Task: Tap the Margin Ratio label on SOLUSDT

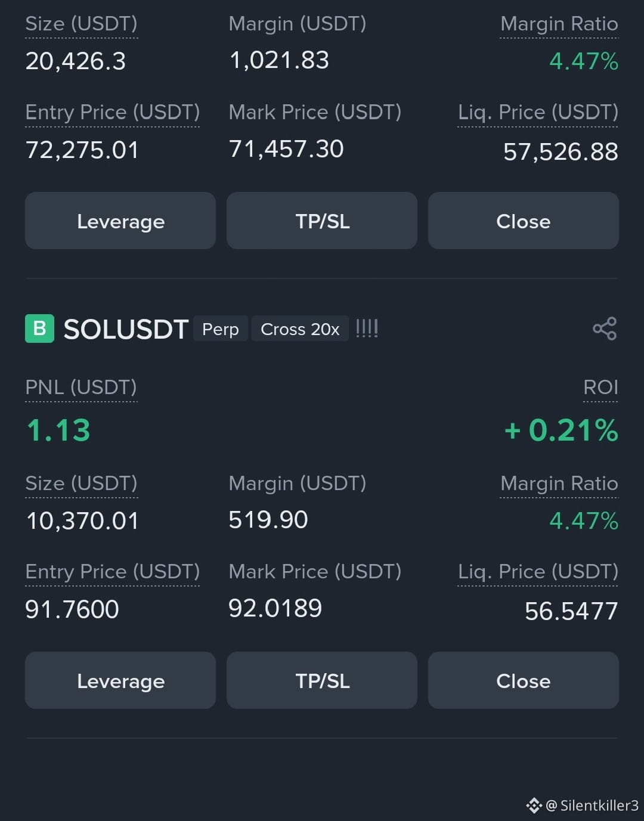Action: [559, 484]
